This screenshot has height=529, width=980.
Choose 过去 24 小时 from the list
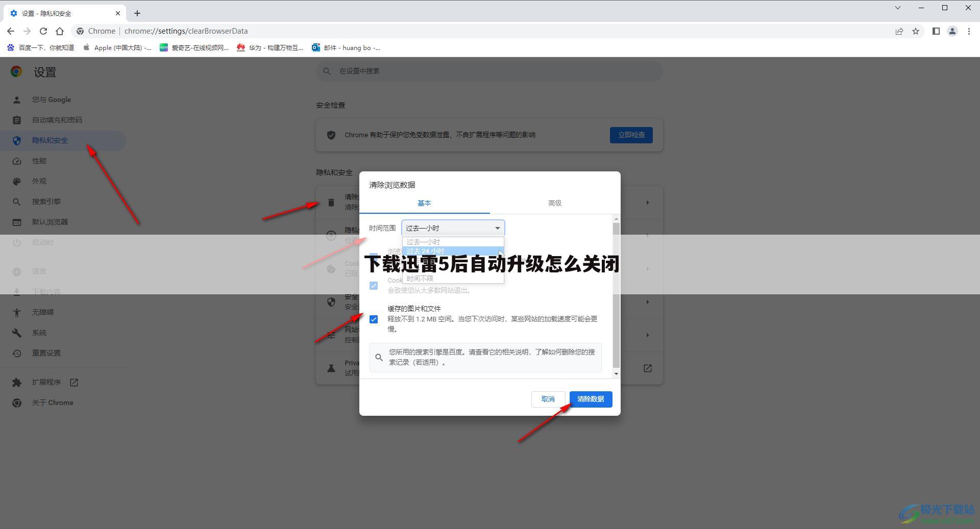(x=453, y=251)
